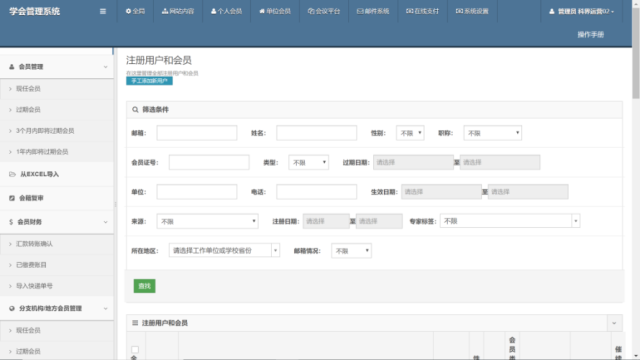The image size is (640, 360).
Task: Open the 管理员 account dropdown
Action: pos(581,11)
